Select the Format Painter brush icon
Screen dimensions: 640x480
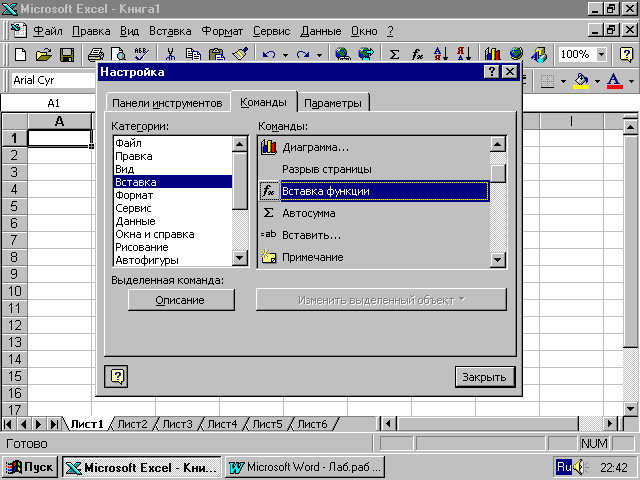click(x=240, y=54)
